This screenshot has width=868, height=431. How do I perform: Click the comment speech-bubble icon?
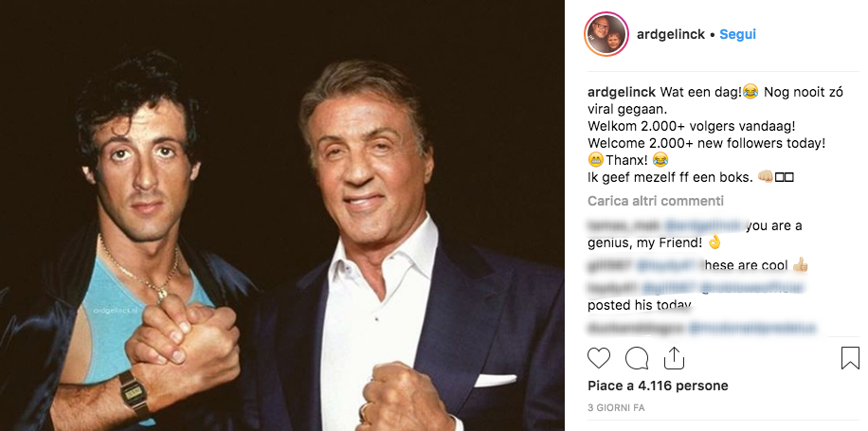point(637,358)
